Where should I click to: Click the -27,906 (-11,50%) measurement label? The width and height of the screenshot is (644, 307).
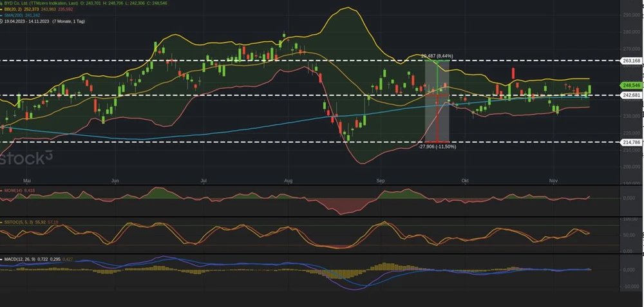(437, 147)
